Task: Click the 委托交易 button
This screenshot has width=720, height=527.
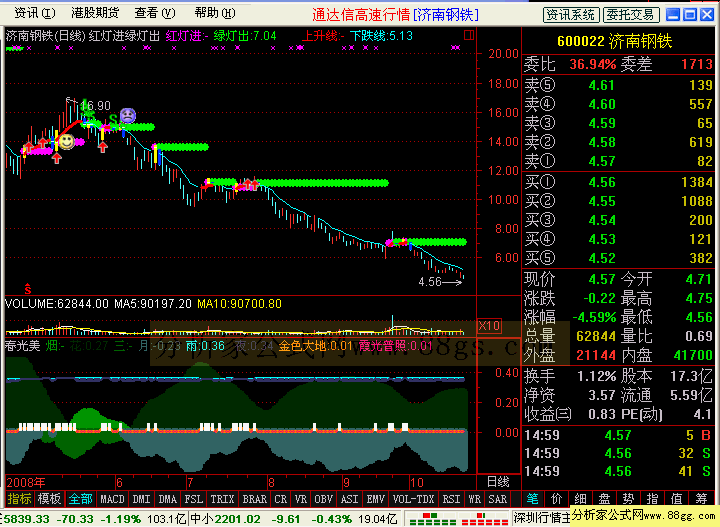Action: coord(631,15)
